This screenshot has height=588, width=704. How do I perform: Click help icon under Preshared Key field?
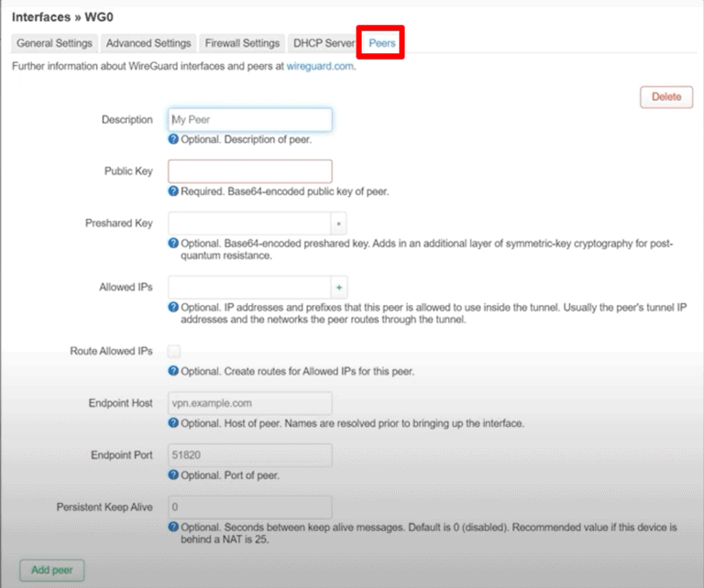pyautogui.click(x=173, y=244)
